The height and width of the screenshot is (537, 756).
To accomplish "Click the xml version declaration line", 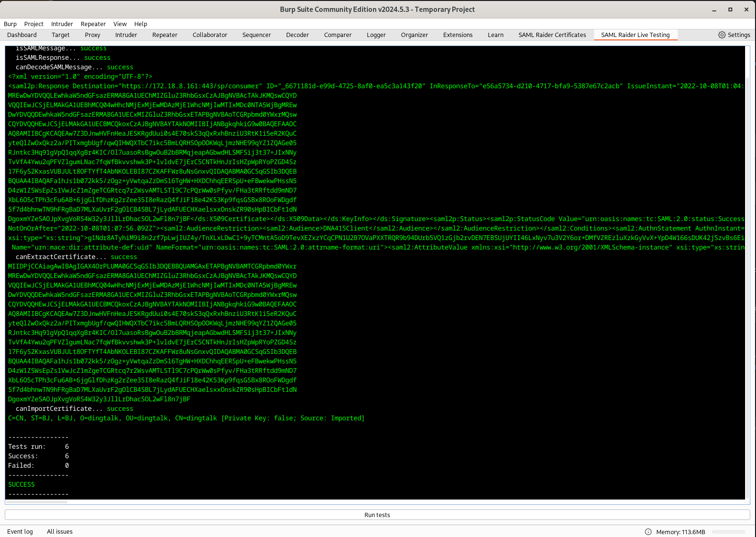I will [x=80, y=76].
